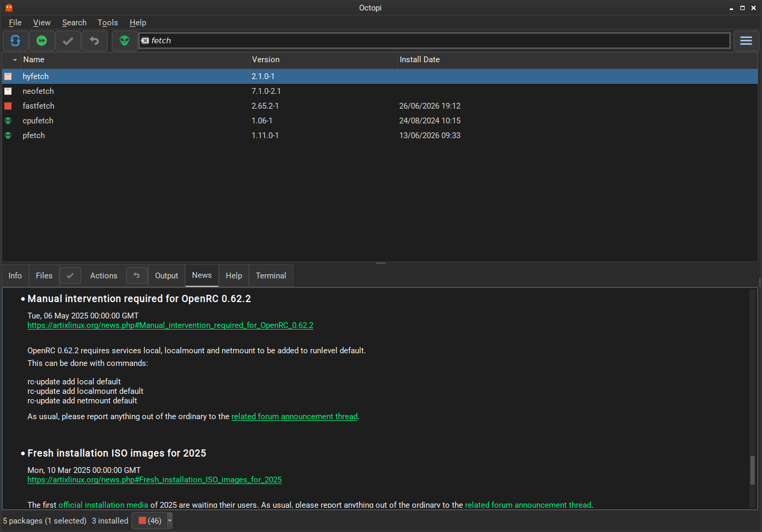Open the Fresh installation ISO images URL link
Viewport: 762px width, 532px height.
[155, 480]
